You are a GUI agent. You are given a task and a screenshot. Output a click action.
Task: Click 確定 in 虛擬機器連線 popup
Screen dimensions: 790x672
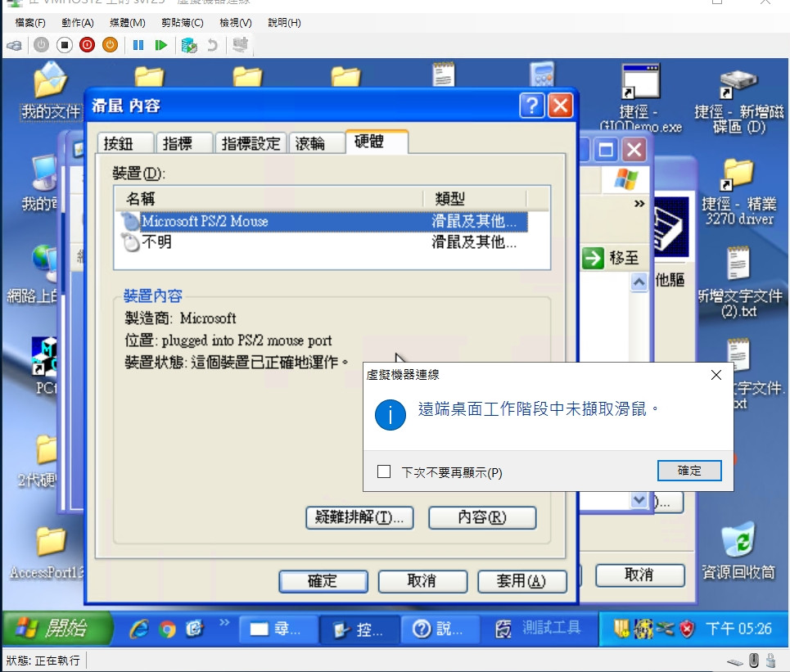pyautogui.click(x=689, y=471)
